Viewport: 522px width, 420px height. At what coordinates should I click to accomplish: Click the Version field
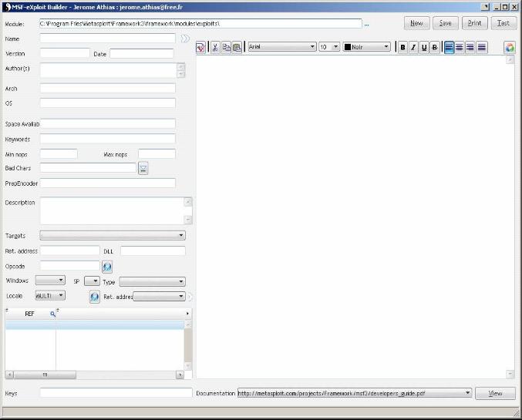click(x=65, y=53)
